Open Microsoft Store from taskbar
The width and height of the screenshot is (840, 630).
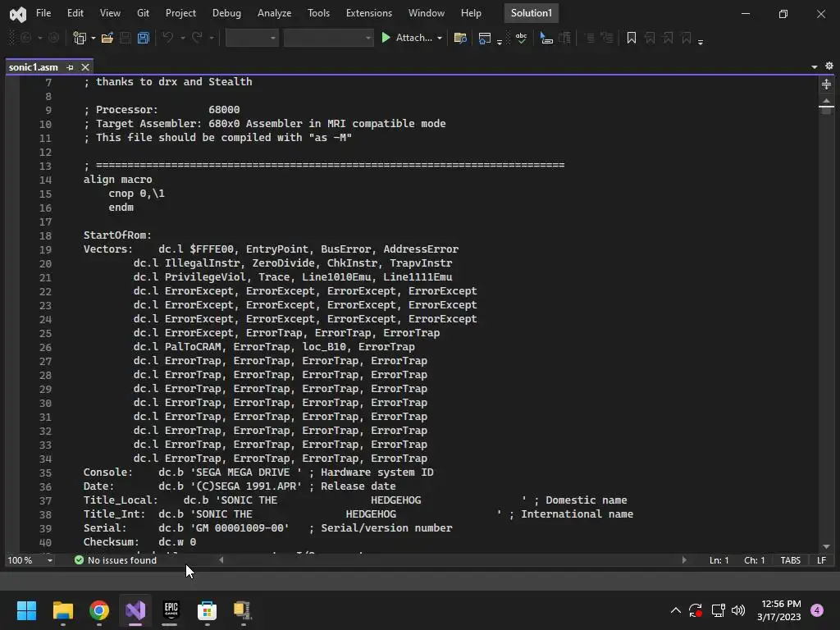pyautogui.click(x=207, y=610)
